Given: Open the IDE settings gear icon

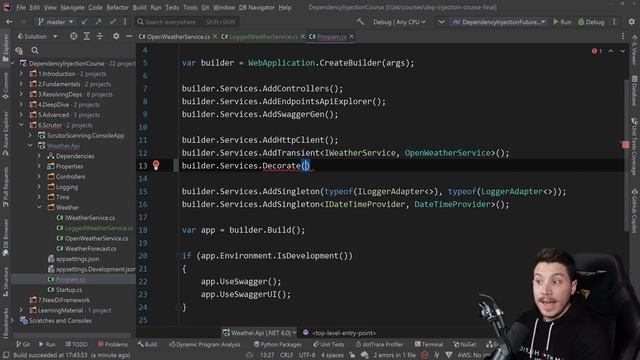Looking at the screenshot, I should pos(631,22).
